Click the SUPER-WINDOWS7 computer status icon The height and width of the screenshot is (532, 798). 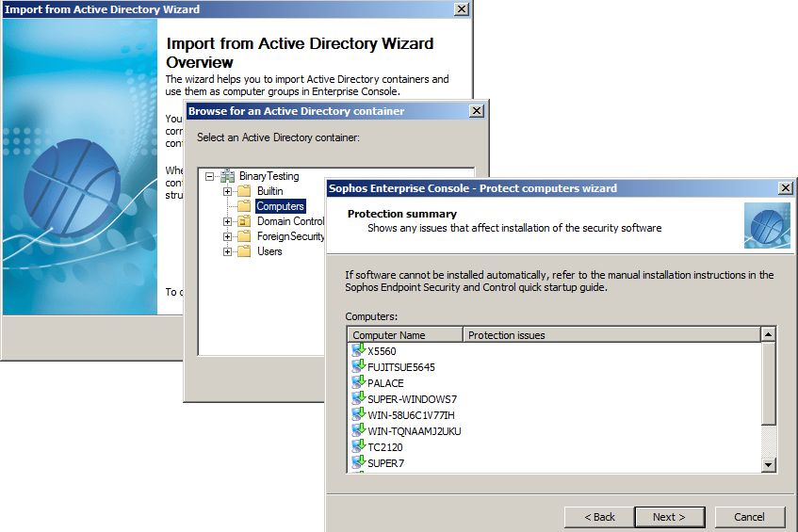click(x=359, y=398)
